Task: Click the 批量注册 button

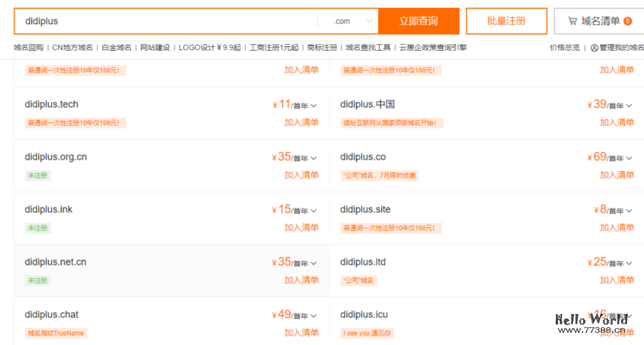Action: 506,21
